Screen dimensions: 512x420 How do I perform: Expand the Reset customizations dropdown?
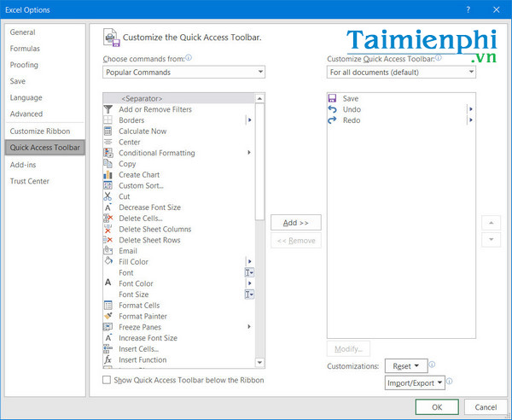click(x=406, y=366)
